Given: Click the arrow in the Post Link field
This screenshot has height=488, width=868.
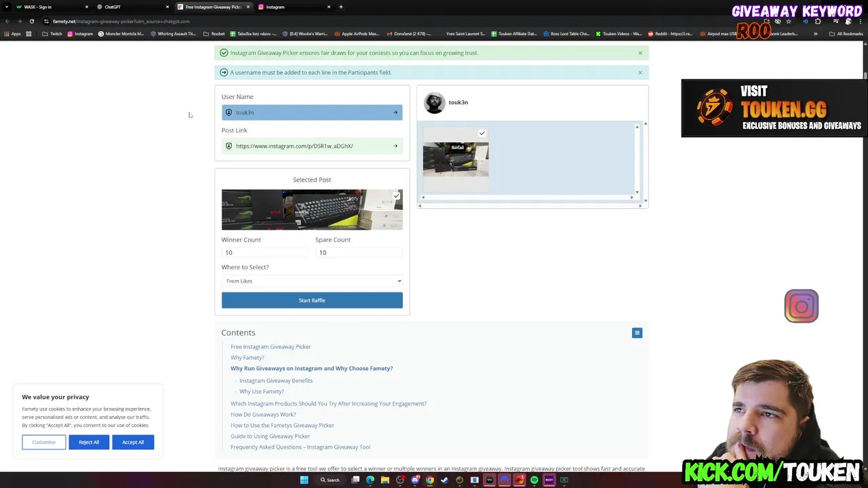Looking at the screenshot, I should pos(395,146).
